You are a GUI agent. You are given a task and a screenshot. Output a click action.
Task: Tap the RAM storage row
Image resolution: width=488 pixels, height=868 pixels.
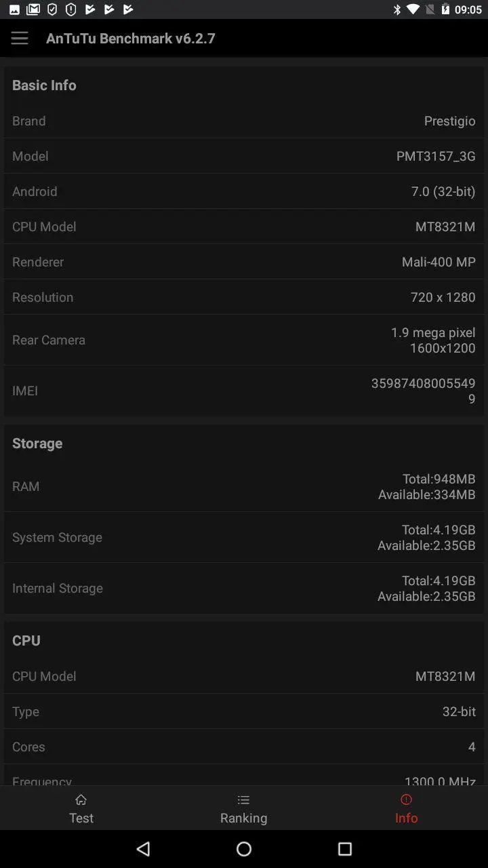pos(244,486)
